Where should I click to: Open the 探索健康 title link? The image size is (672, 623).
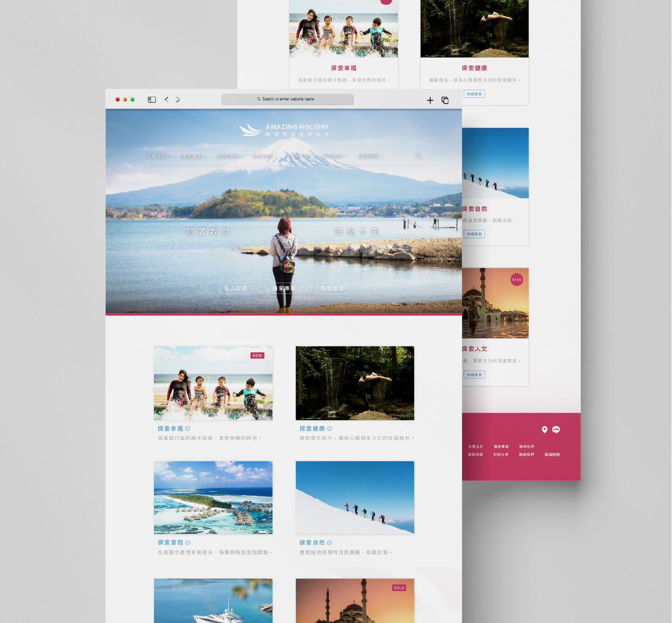click(312, 428)
